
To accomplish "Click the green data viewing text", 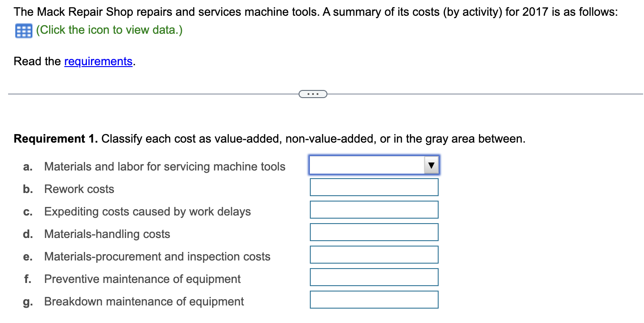I will (x=110, y=30).
